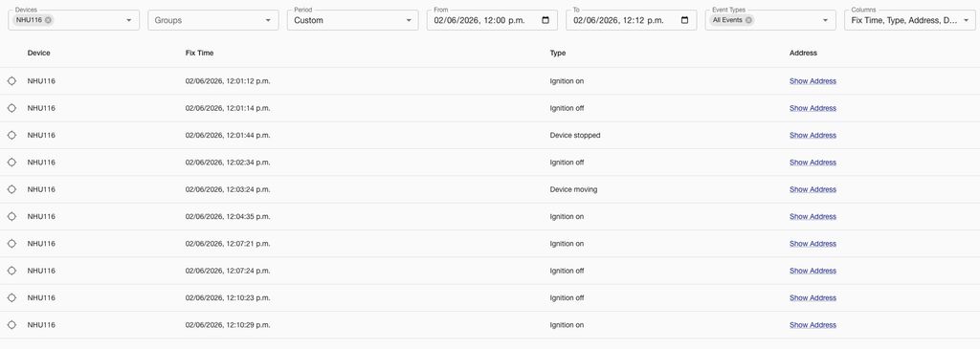Show Address for Device stopped event
Image resolution: width=980 pixels, height=349 pixels.
click(813, 135)
